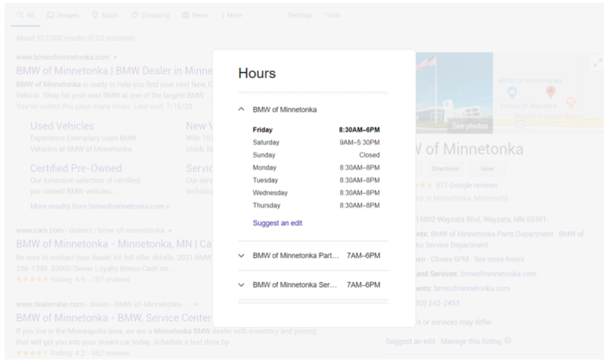Open the Maps tab

[105, 15]
